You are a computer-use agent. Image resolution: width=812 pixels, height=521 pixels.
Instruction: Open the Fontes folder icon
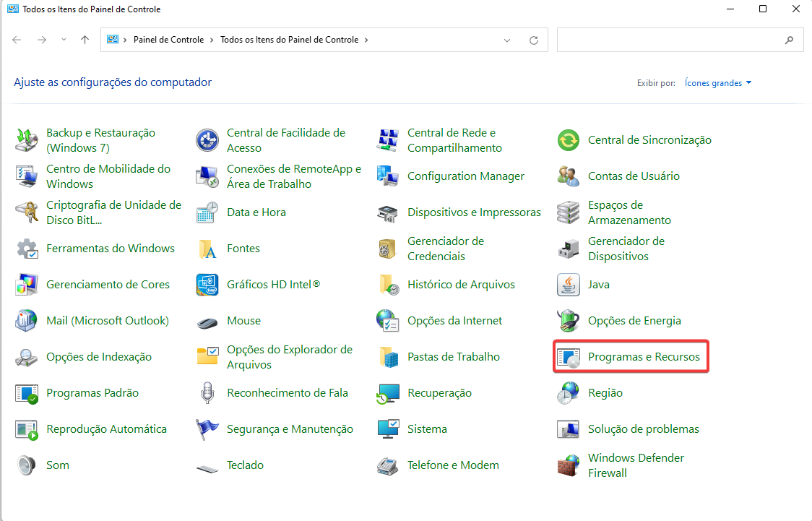pos(207,249)
